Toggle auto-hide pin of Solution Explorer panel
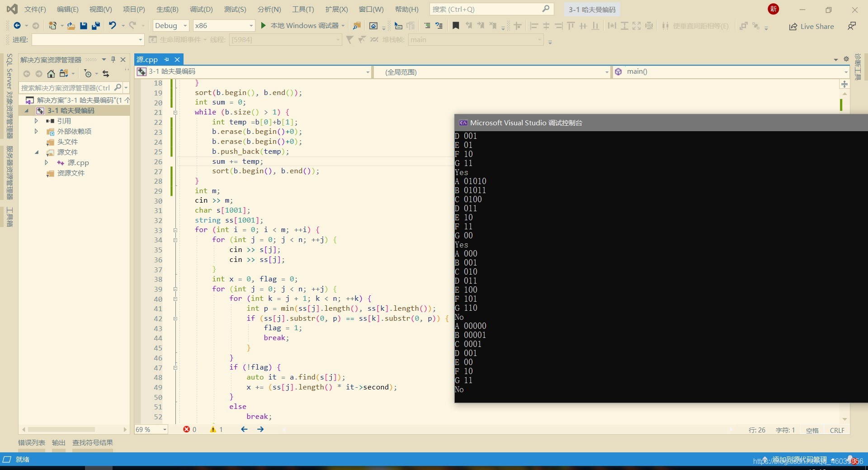Viewport: 868px width, 470px height. tap(113, 60)
